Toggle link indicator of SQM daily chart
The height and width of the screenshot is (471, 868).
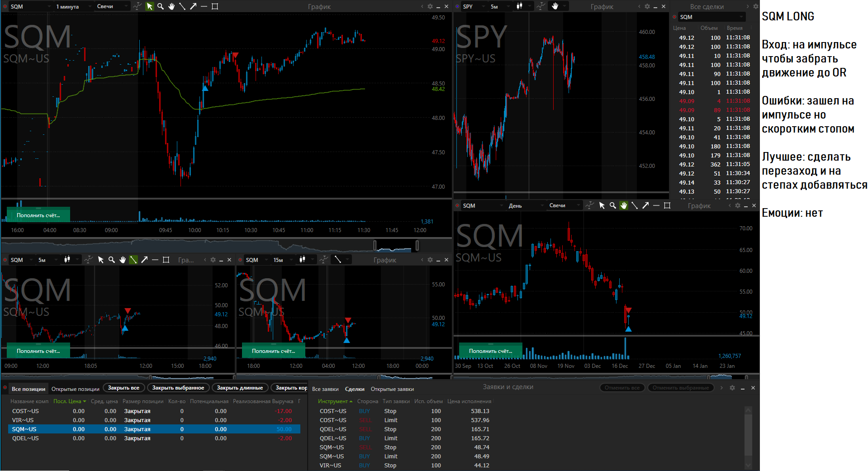(457, 205)
